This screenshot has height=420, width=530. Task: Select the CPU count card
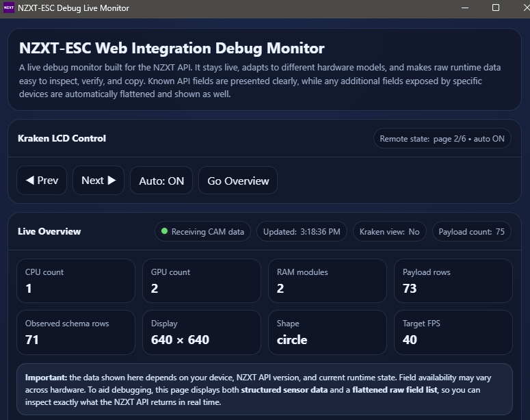click(76, 280)
